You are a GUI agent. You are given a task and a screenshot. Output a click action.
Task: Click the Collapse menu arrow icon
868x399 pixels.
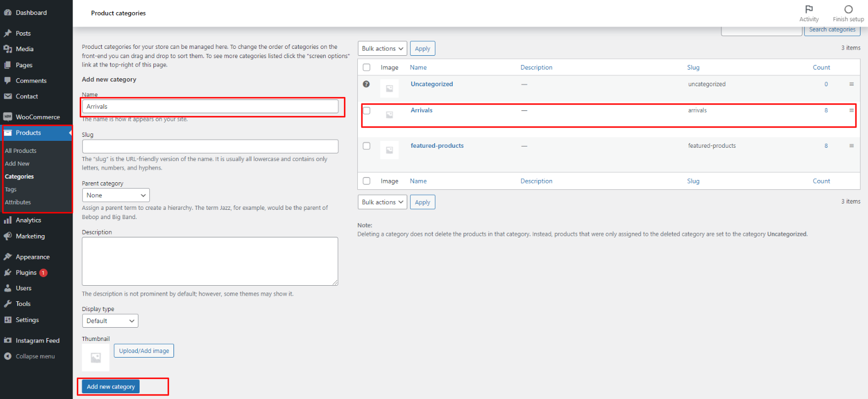point(7,356)
